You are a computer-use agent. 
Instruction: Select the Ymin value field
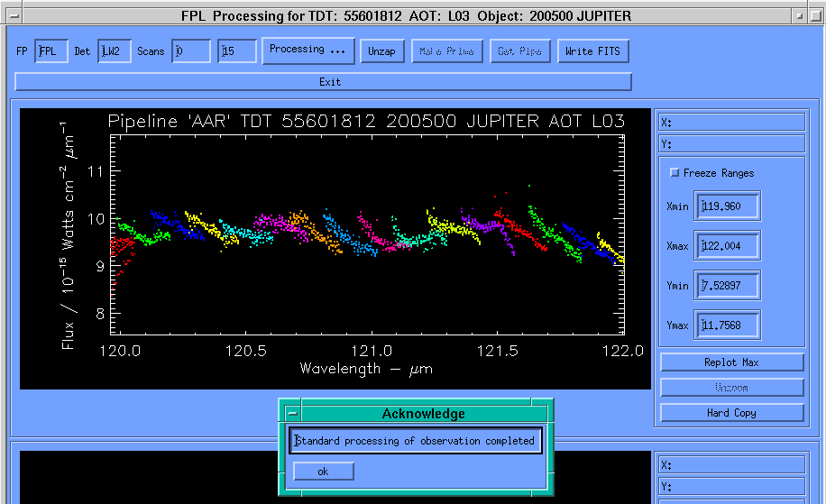point(727,286)
